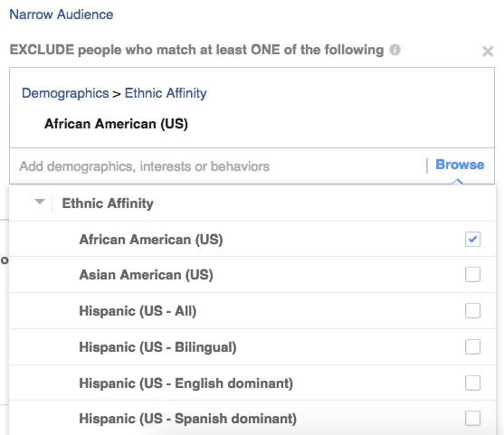The width and height of the screenshot is (504, 435).
Task: Choose Hispanic (US - All) list row label
Action: [138, 311]
